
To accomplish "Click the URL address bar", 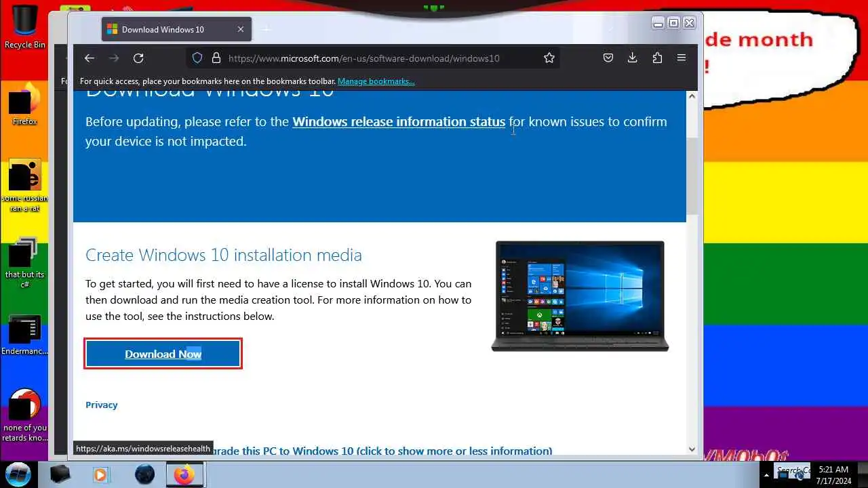I will coord(373,58).
